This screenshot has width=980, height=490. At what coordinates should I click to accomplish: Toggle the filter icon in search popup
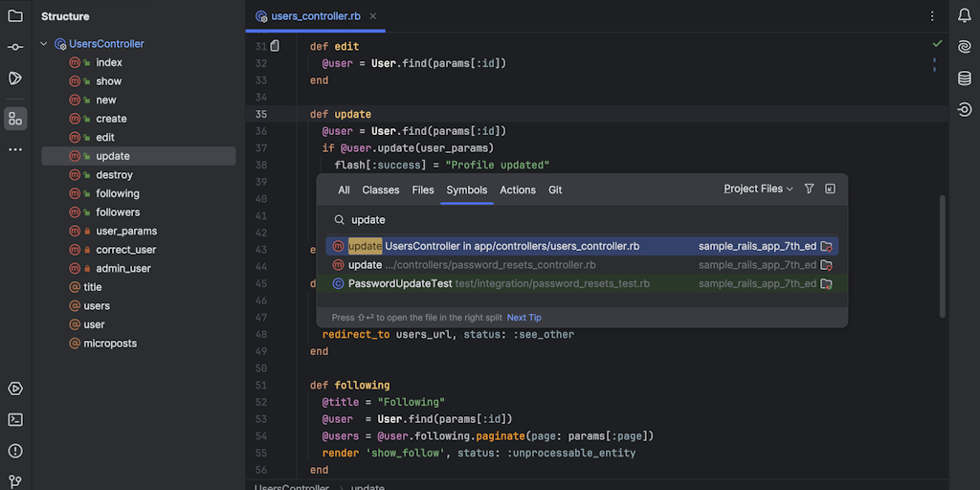(809, 189)
